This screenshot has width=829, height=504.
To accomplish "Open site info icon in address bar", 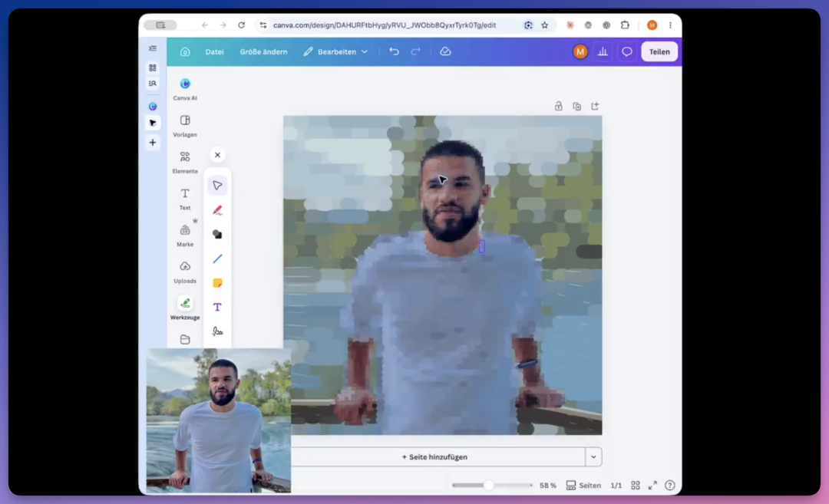I will (263, 25).
